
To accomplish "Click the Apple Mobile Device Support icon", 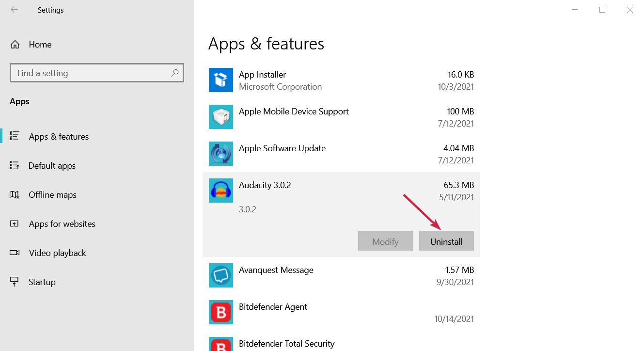I will [x=221, y=117].
